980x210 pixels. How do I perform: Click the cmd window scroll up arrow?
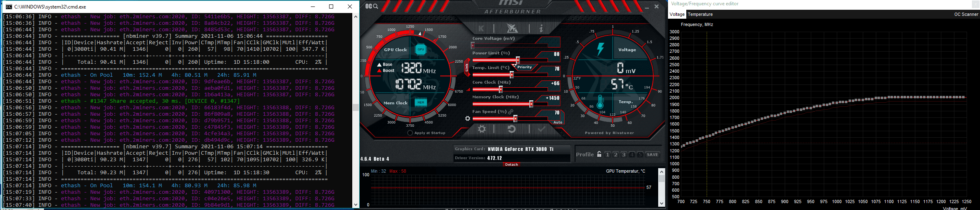[x=356, y=17]
